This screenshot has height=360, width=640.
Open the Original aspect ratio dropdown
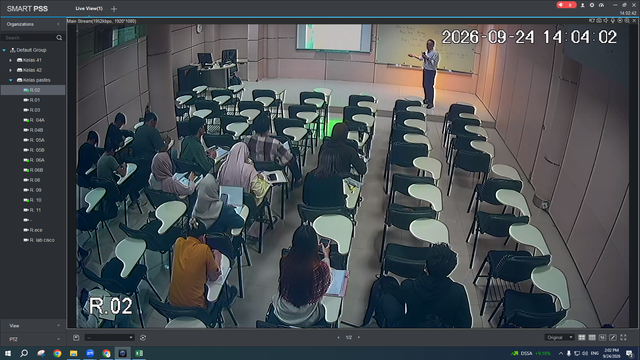tap(559, 338)
